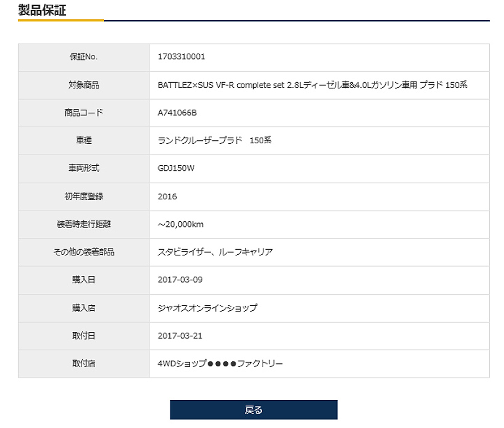Select ランドクルーザープラド 150系 vehicle text
This screenshot has width=504, height=428.
[x=215, y=140]
